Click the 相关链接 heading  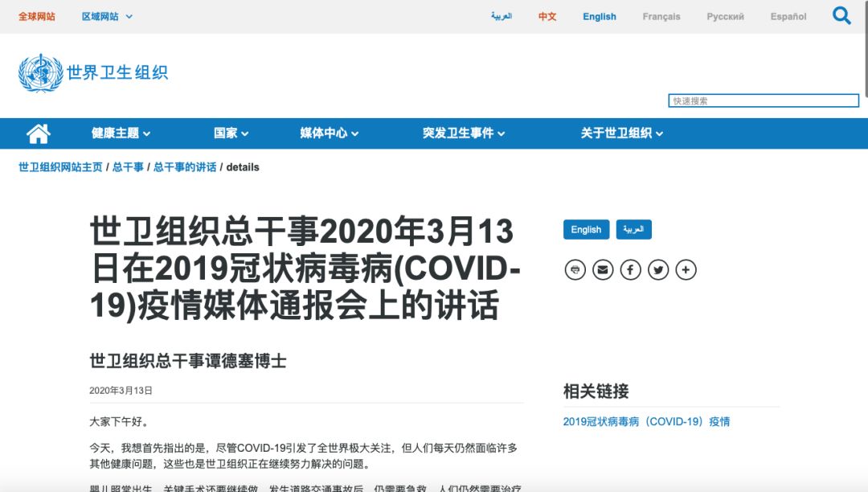pyautogui.click(x=596, y=392)
